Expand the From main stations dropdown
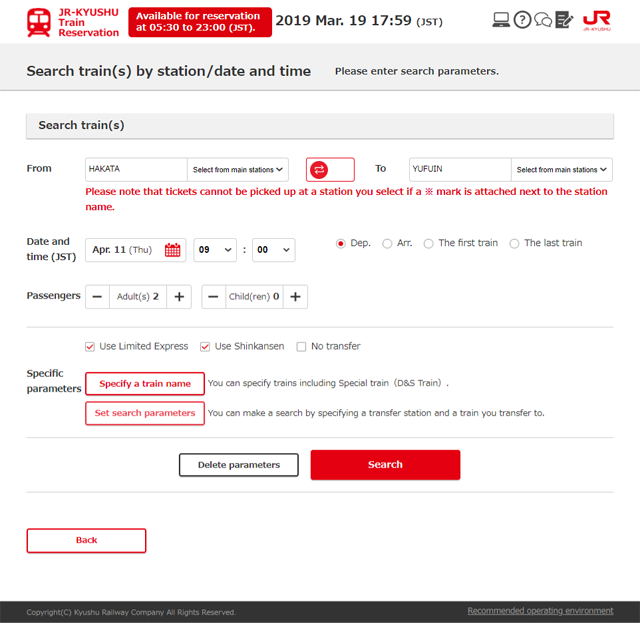The image size is (640, 623). (x=238, y=170)
